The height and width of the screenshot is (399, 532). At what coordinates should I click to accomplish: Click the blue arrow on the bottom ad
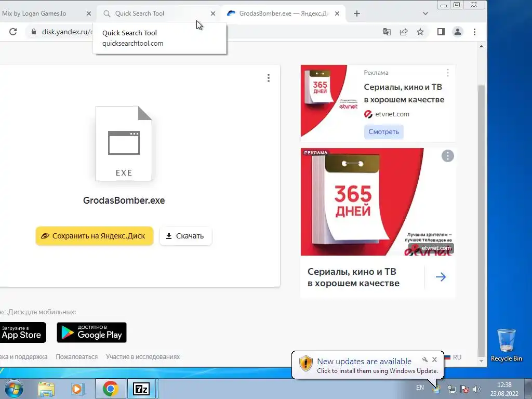441,277
